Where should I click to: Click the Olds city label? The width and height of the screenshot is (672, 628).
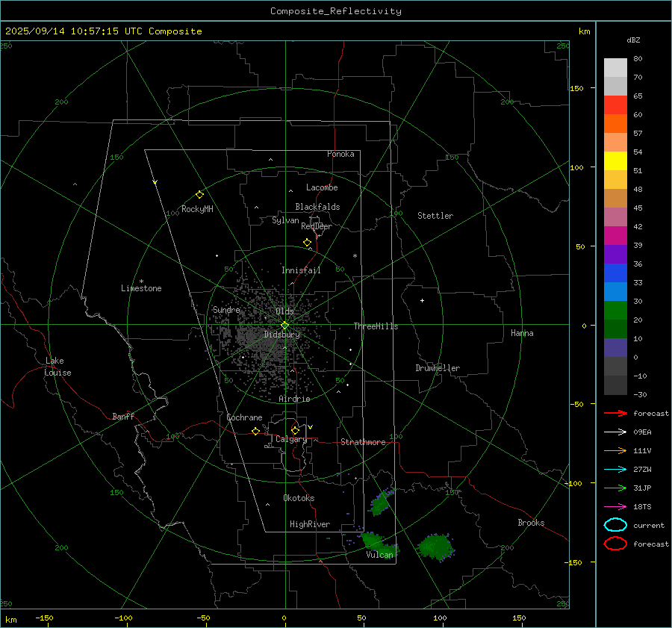click(x=284, y=311)
